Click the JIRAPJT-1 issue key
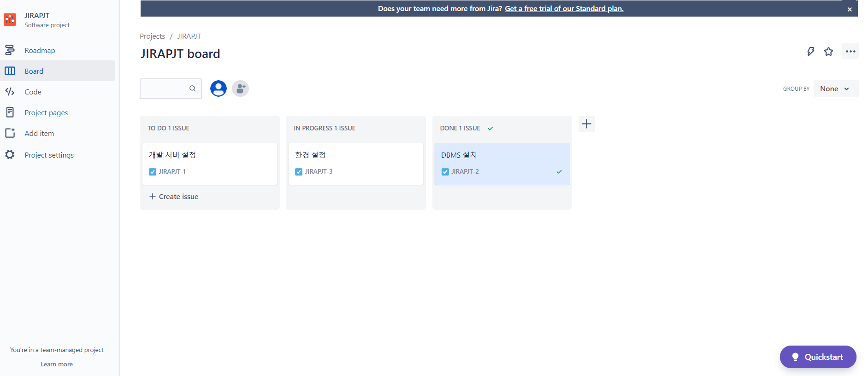Screen dimensions: 868x376 coord(172,171)
